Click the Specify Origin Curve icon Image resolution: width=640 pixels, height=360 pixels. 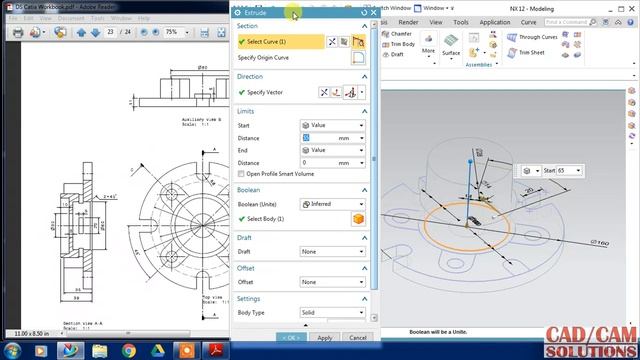[x=358, y=58]
